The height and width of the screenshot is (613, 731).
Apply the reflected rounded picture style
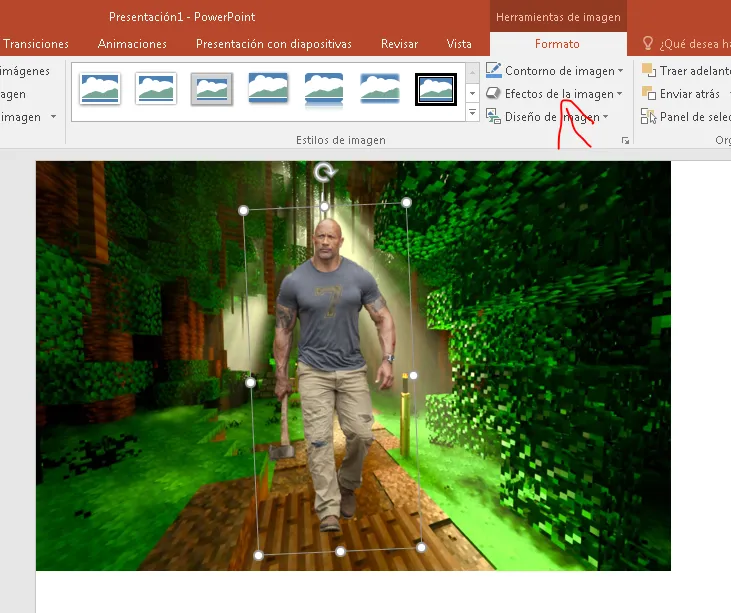pos(324,90)
